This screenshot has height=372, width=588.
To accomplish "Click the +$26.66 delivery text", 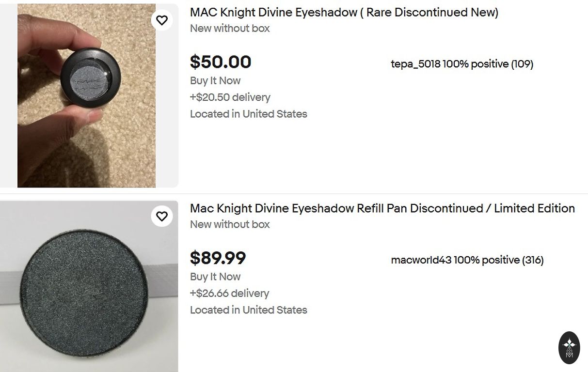I will coord(229,294).
